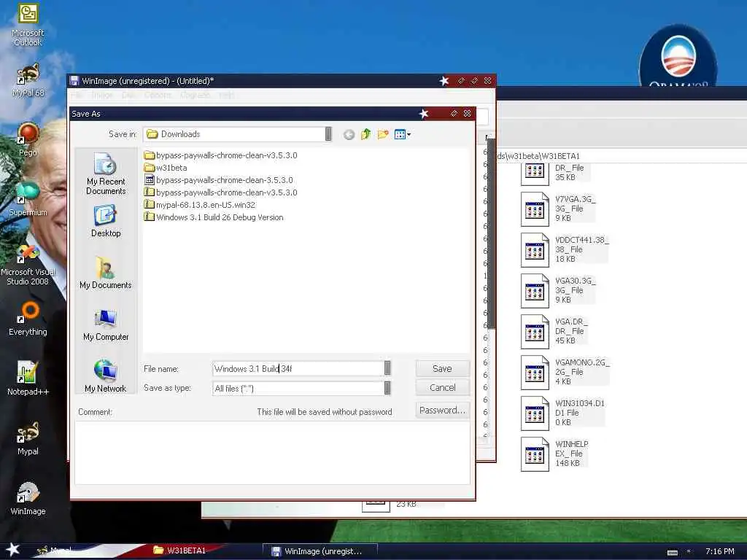747x560 pixels.
Task: Open My Network in the places bar
Action: point(105,376)
